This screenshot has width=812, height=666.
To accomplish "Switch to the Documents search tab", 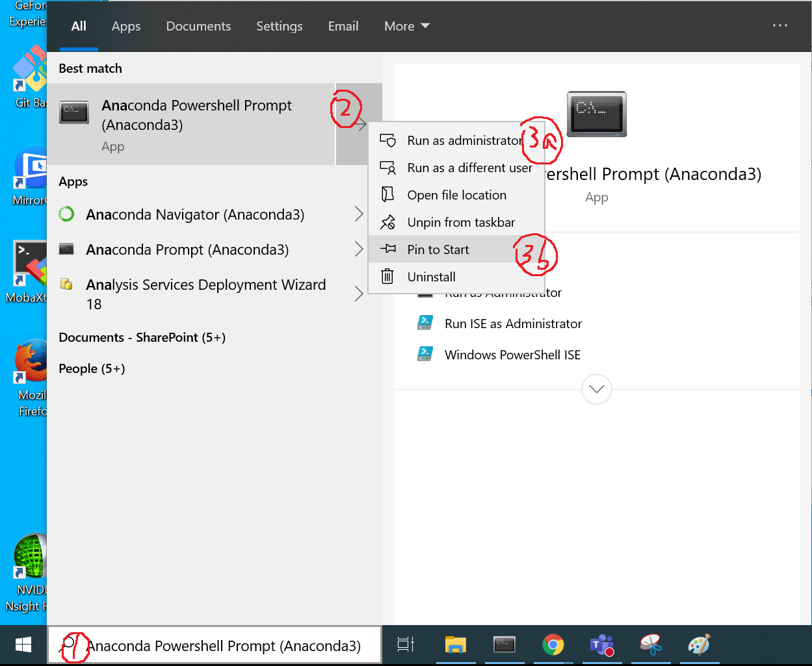I will pyautogui.click(x=198, y=26).
